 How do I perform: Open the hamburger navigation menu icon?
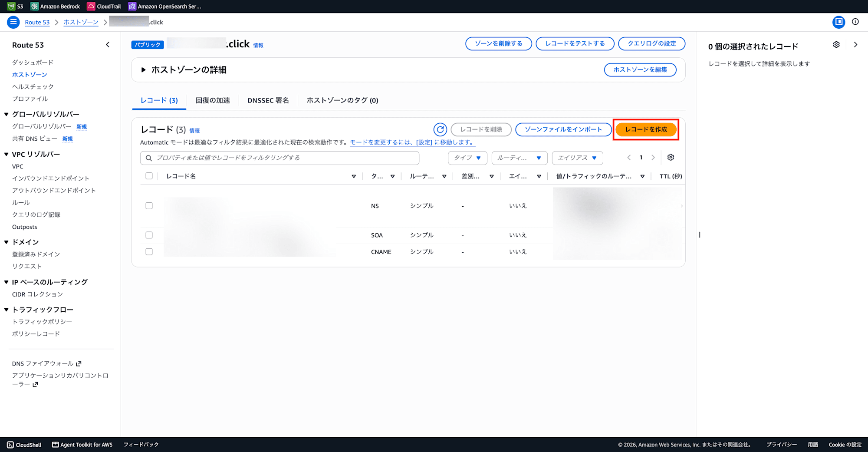(x=13, y=22)
